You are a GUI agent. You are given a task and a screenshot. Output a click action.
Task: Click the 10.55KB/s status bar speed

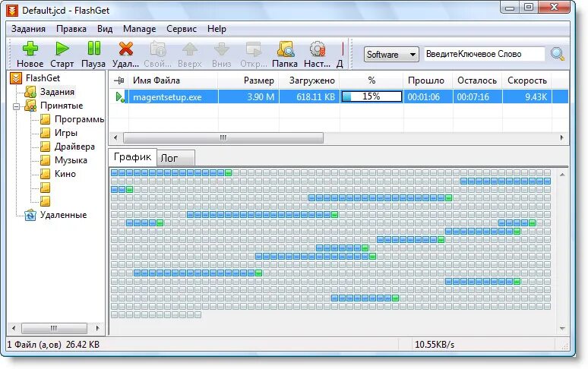click(x=435, y=345)
